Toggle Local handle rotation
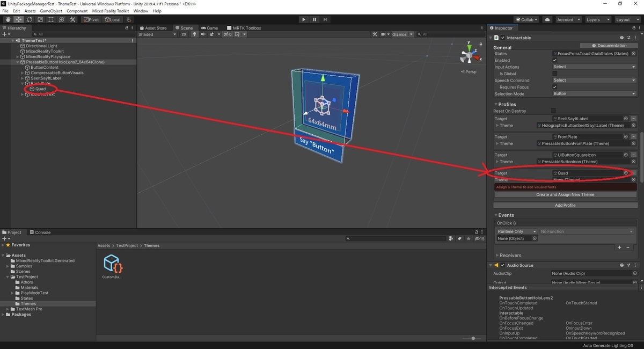 coord(113,20)
